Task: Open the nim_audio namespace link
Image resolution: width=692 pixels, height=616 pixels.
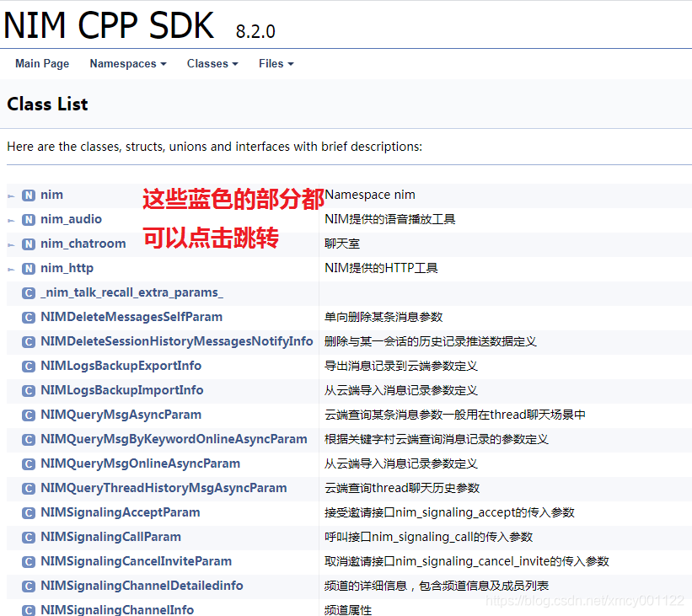Action: (71, 219)
